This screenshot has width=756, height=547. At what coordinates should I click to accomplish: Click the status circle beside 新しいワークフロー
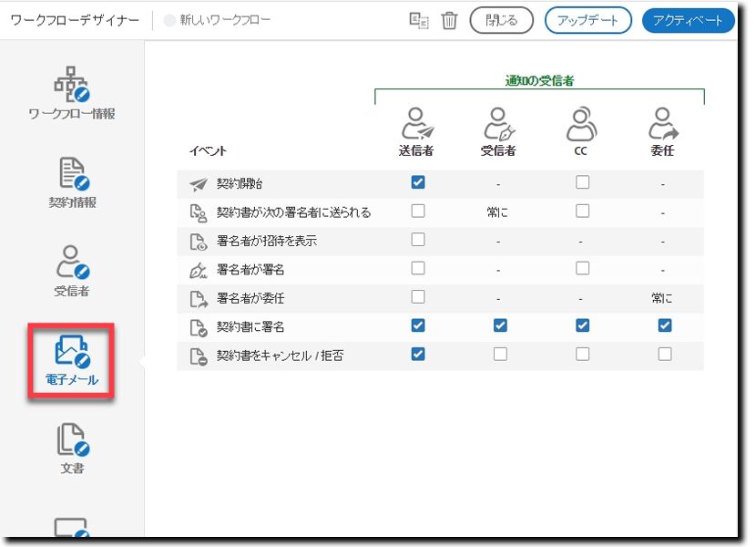tap(169, 20)
